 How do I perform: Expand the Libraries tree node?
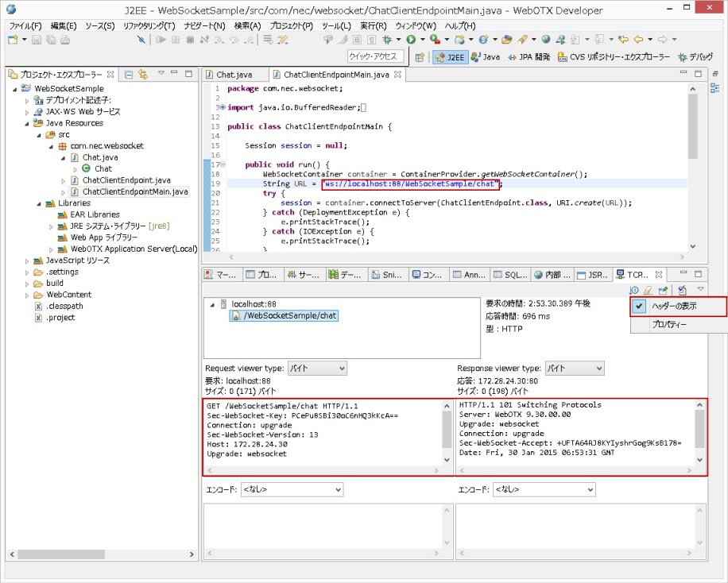point(40,203)
